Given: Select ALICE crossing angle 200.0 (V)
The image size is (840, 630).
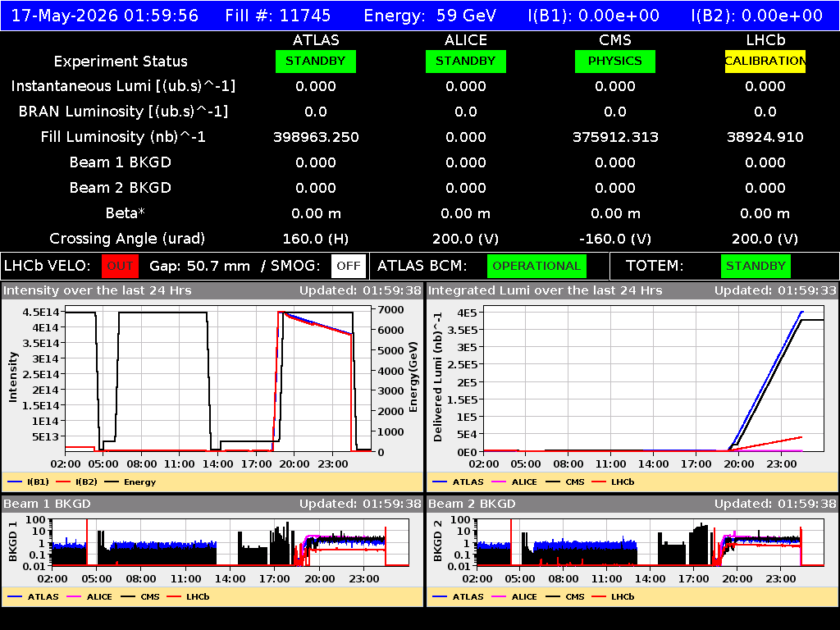Looking at the screenshot, I should click(466, 239).
